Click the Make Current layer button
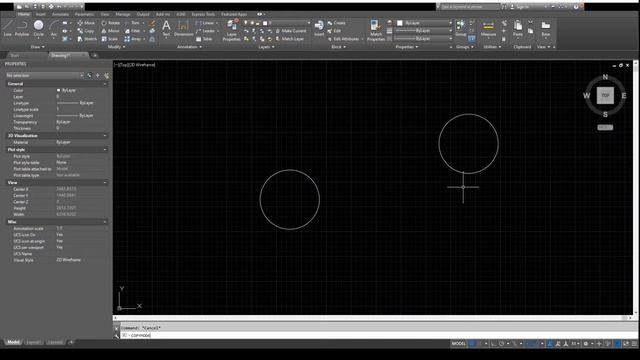Image resolution: width=640 pixels, height=360 pixels. click(291, 31)
